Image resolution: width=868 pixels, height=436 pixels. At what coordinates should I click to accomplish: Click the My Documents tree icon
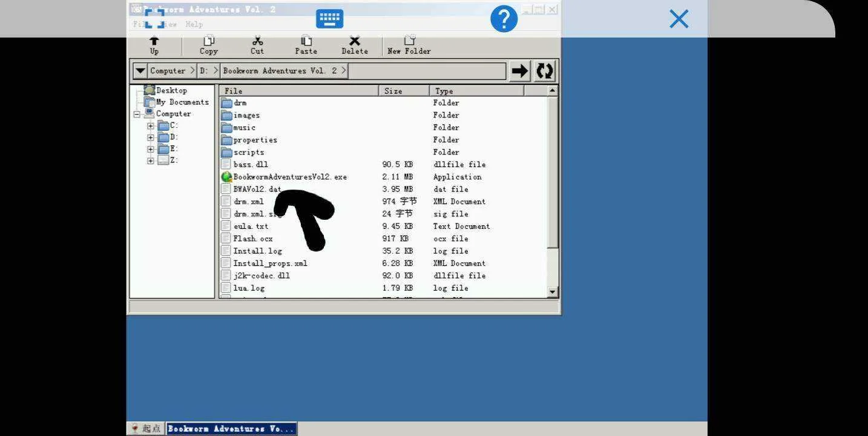pos(150,102)
